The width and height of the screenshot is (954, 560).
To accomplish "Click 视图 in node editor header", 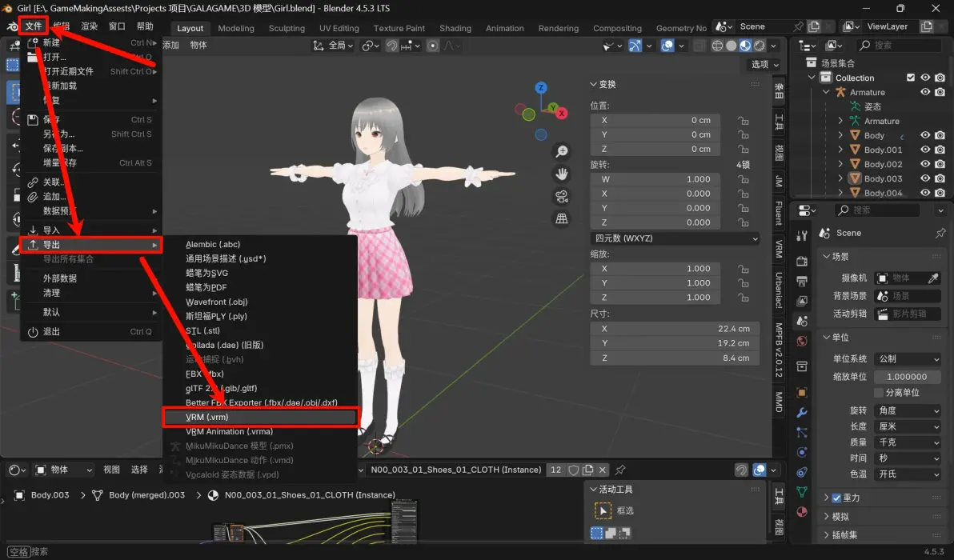I will 111,470.
